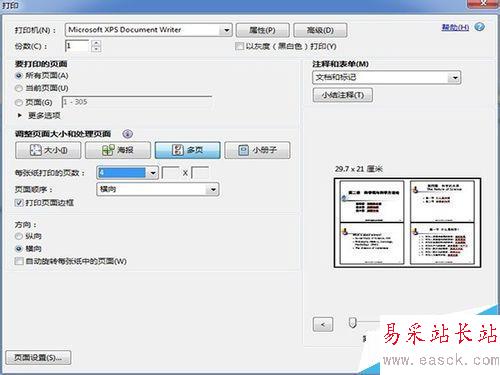Click the blue help question mark icon
The image size is (500, 375).
(x=480, y=27)
